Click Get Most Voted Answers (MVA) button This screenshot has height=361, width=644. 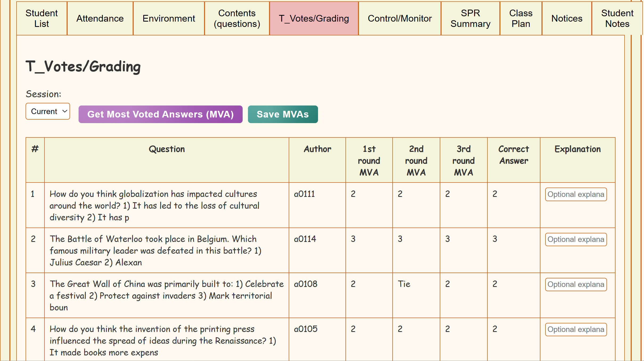pos(160,114)
